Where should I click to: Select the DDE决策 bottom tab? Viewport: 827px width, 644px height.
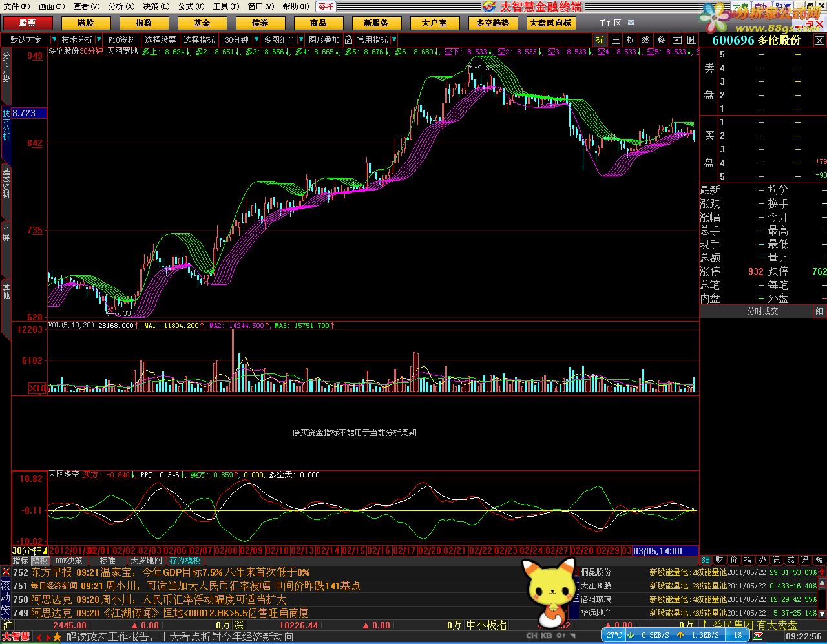[x=68, y=561]
